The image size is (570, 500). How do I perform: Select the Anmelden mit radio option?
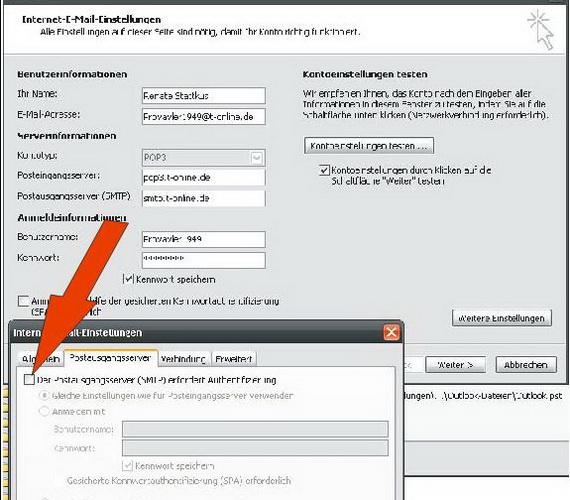44,412
